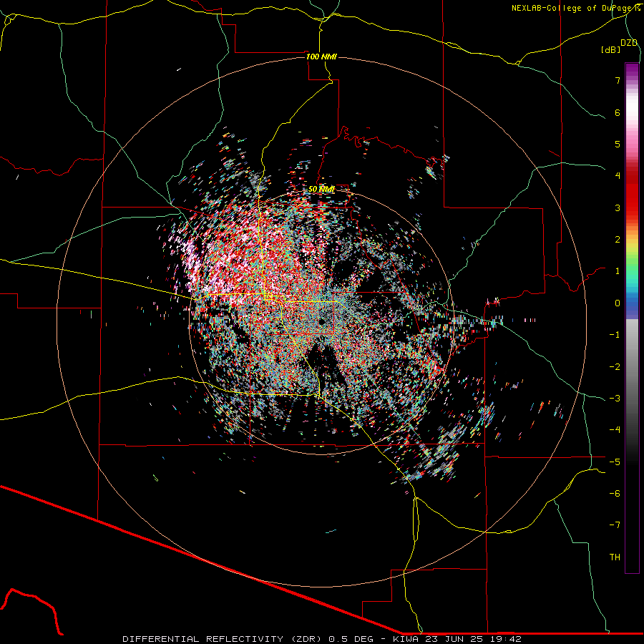Click the 5 value on color scale

click(618, 144)
